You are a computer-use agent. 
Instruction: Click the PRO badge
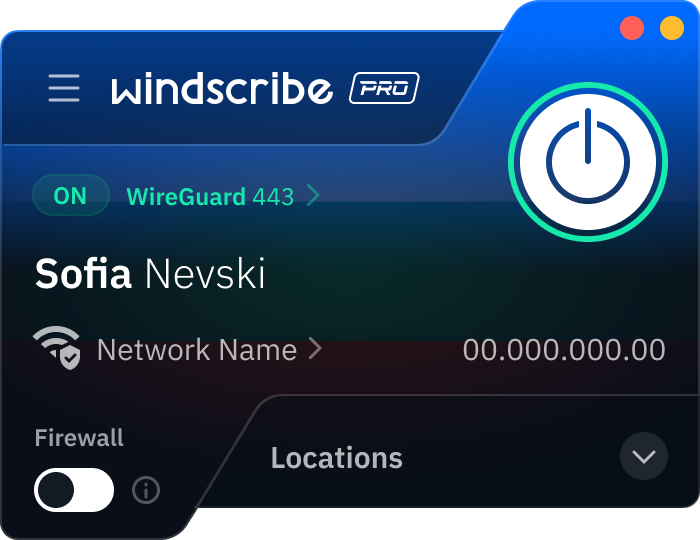384,88
